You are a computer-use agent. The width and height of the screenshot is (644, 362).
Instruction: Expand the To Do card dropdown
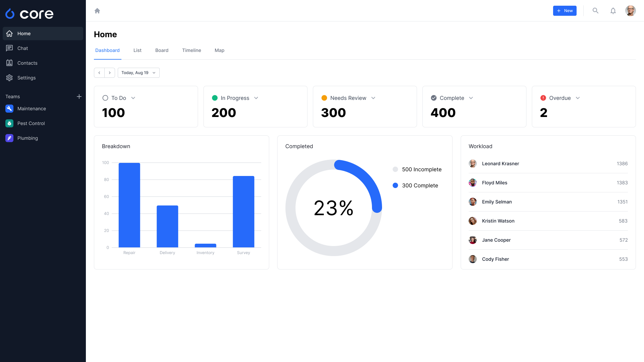point(133,98)
